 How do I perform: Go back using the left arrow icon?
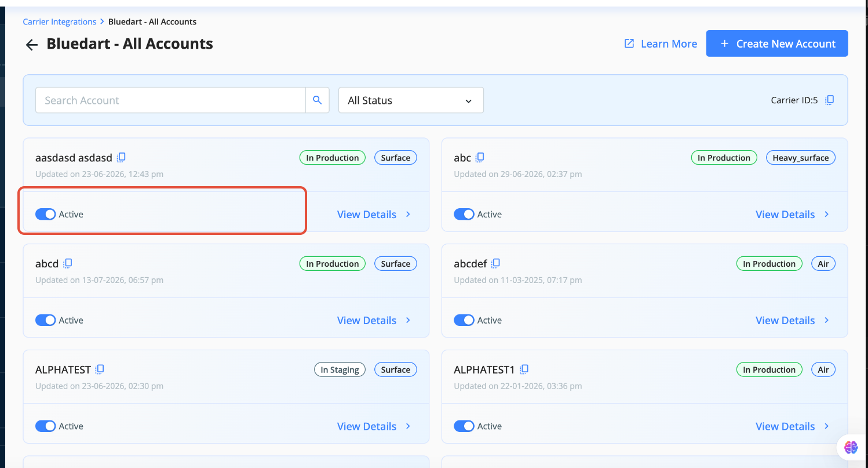31,45
